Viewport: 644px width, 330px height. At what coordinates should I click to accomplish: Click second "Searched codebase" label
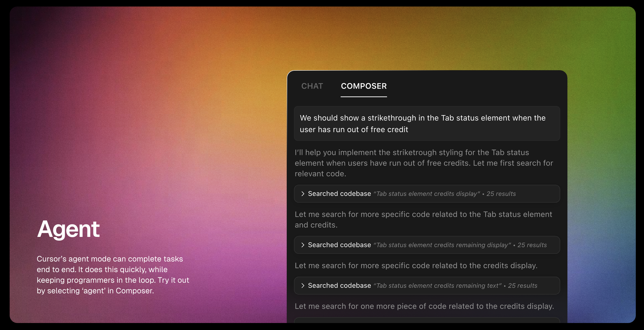pyautogui.click(x=339, y=245)
